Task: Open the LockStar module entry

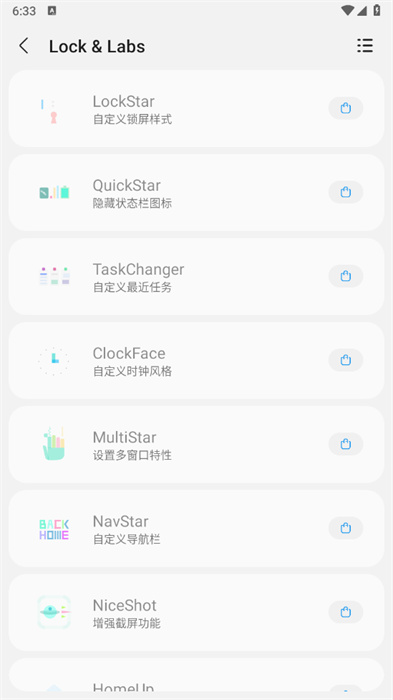Action: click(196, 108)
